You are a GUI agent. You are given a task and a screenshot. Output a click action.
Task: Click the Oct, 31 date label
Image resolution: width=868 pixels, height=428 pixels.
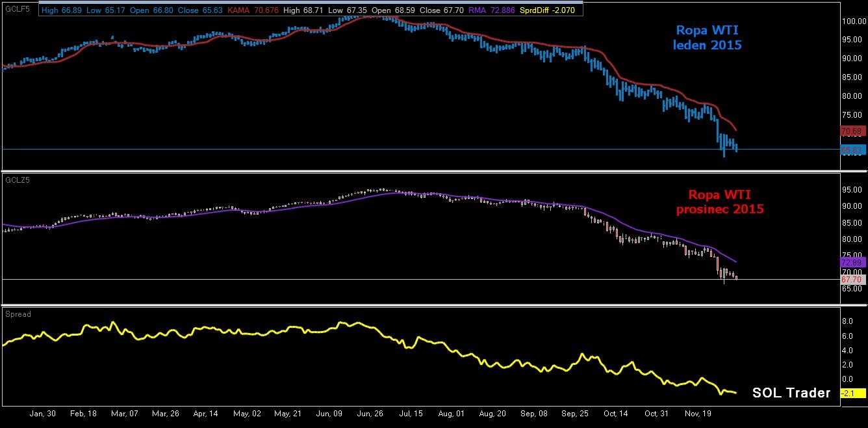click(656, 413)
